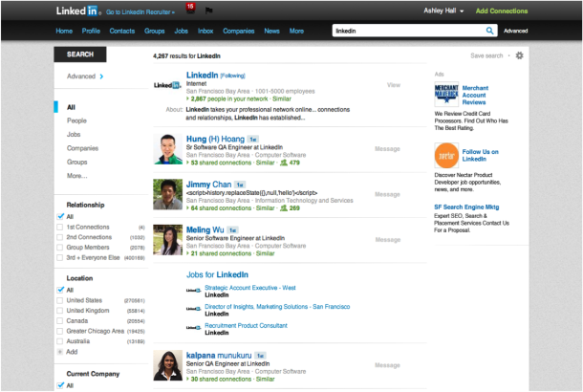
Task: Click the magnifier search icon
Action: [x=490, y=31]
